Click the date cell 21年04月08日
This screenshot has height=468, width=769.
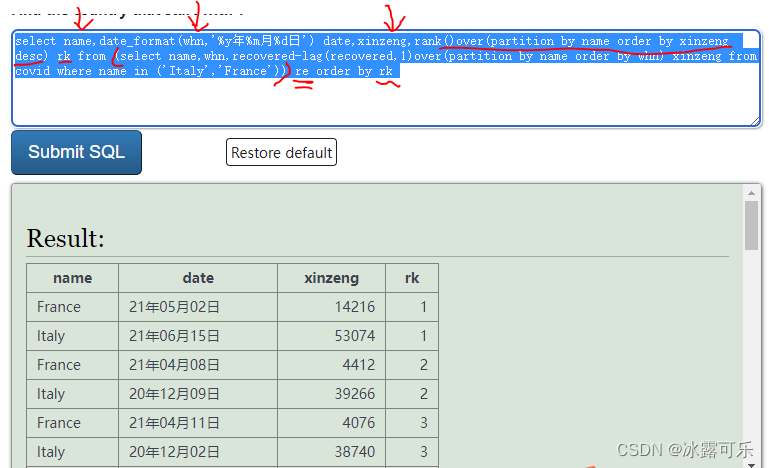pyautogui.click(x=198, y=365)
